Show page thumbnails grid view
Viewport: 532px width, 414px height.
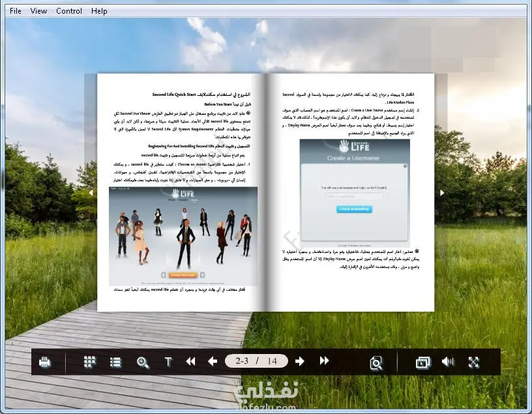tap(89, 362)
